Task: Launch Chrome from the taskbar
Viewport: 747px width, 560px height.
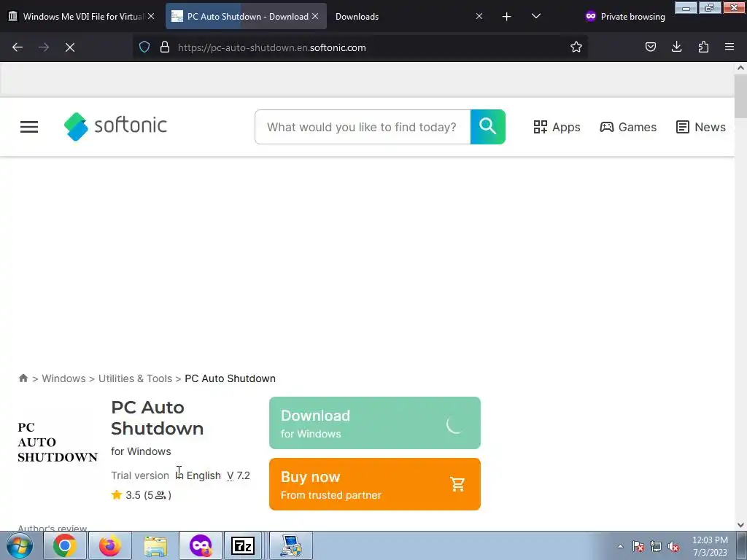Action: (65, 545)
